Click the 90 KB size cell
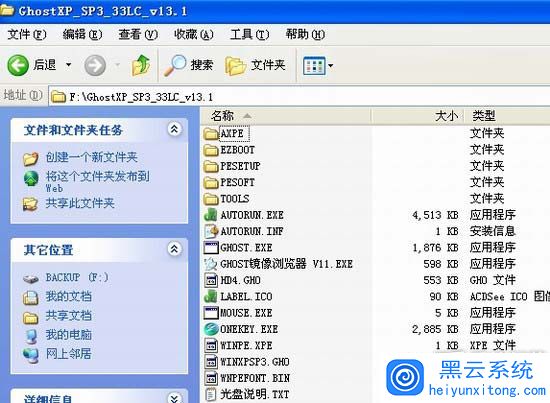Screen dimensions: 550x403 point(444,297)
